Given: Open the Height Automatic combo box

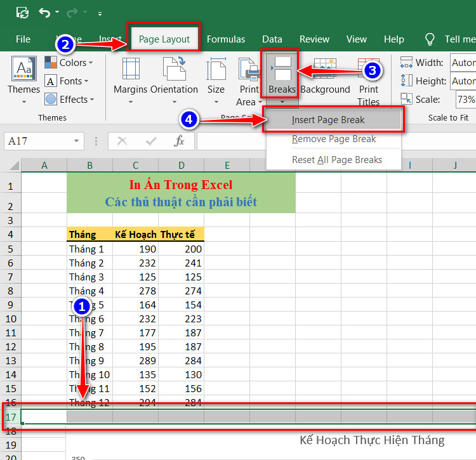Looking at the screenshot, I should point(463,81).
